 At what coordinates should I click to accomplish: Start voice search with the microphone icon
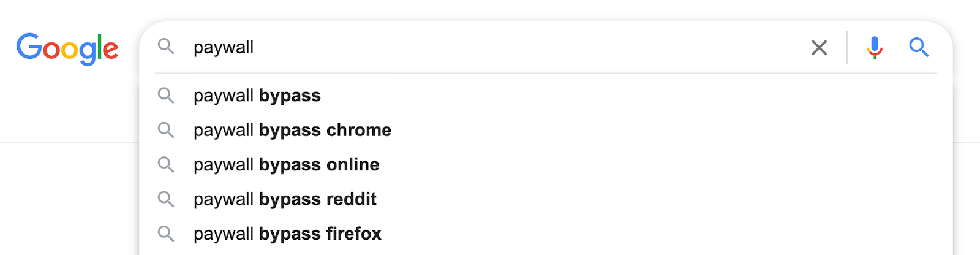pyautogui.click(x=875, y=47)
